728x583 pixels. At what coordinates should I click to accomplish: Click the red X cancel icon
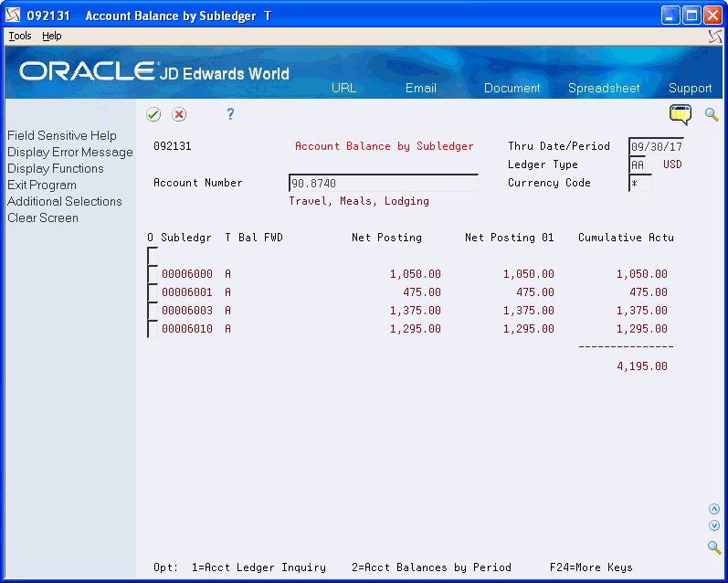point(179,114)
